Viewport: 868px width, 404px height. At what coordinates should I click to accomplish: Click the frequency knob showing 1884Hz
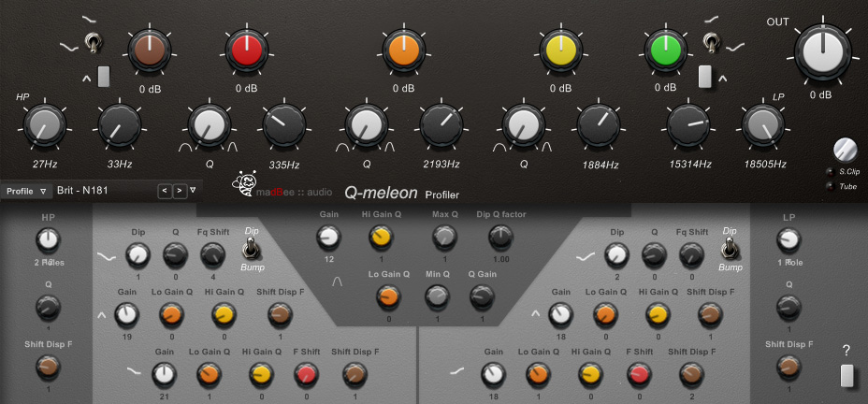tap(599, 125)
